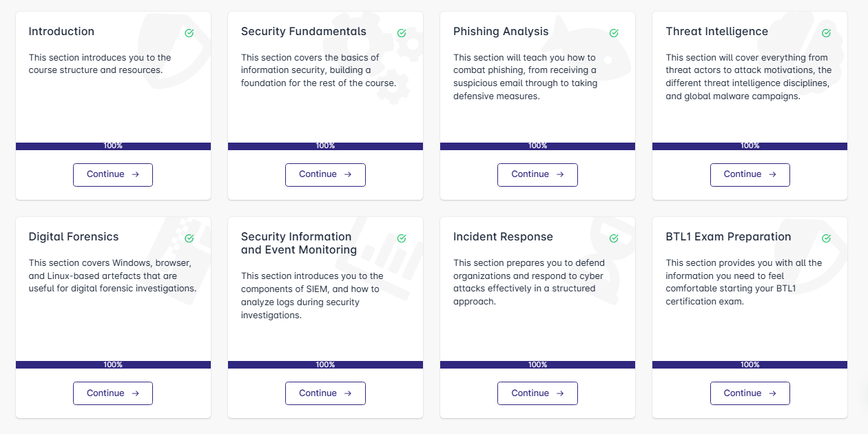This screenshot has height=434, width=868.
Task: Continue to BTL1 Exam Preparation
Action: coord(750,393)
